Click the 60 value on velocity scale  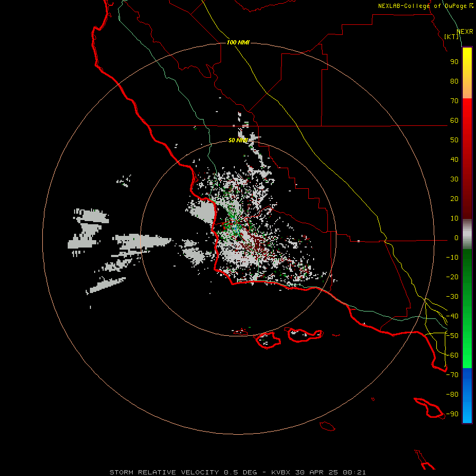454,121
